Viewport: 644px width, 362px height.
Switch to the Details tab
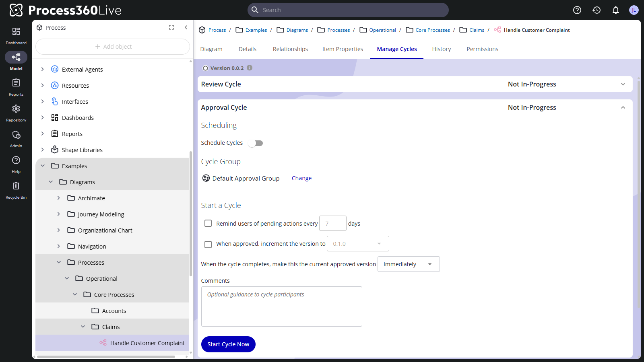pos(248,49)
